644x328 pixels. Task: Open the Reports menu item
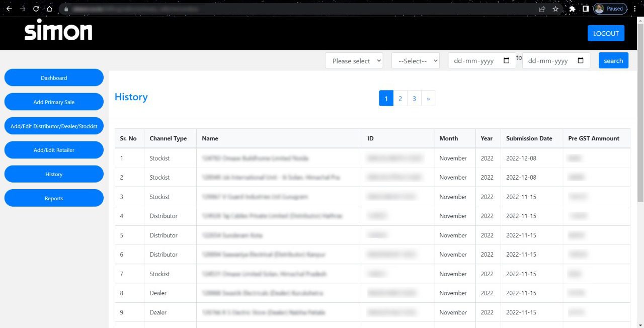pyautogui.click(x=54, y=198)
